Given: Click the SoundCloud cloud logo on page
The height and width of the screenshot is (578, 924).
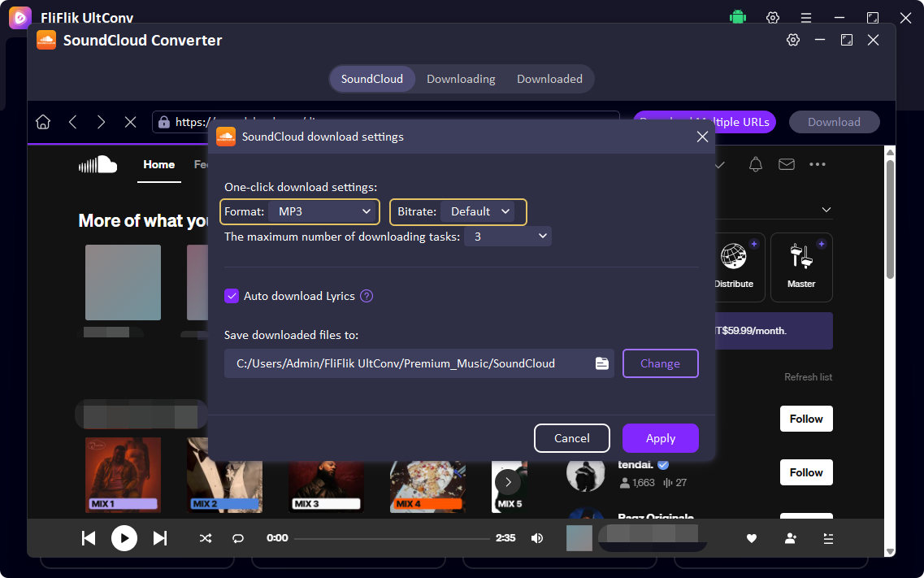Looking at the screenshot, I should 98,164.
